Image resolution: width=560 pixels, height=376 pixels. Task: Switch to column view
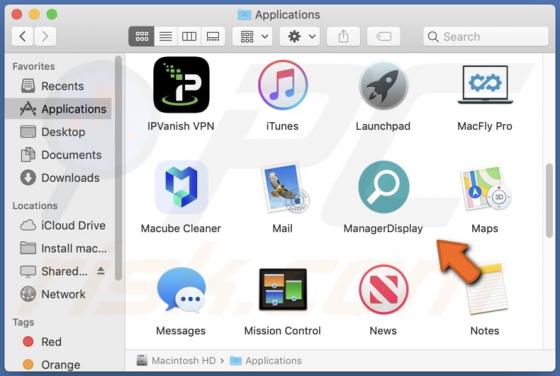pyautogui.click(x=189, y=36)
